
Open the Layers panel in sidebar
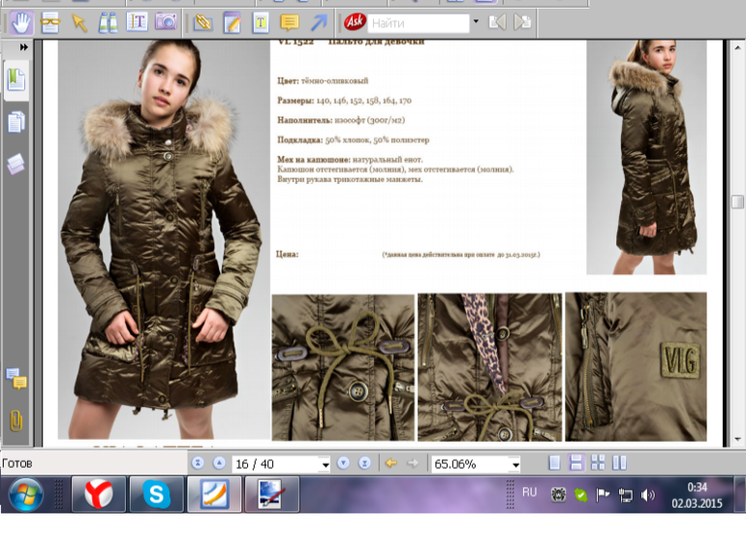click(16, 164)
